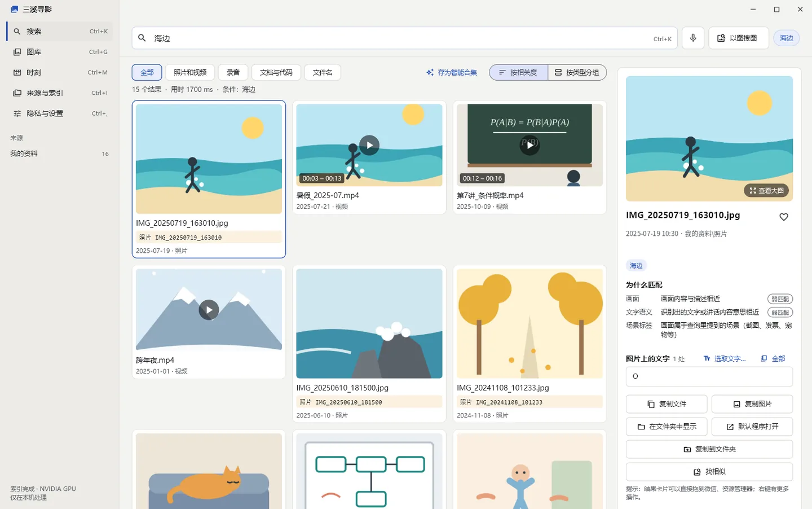Viewport: 812px width, 509px height.
Task: Focus the search box containing 海边
Action: [404, 38]
